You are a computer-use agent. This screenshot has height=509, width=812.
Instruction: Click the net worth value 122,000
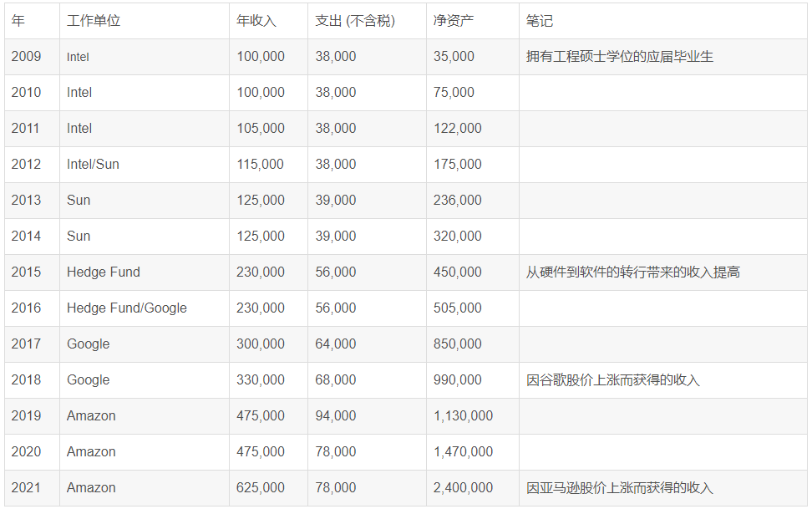[457, 128]
